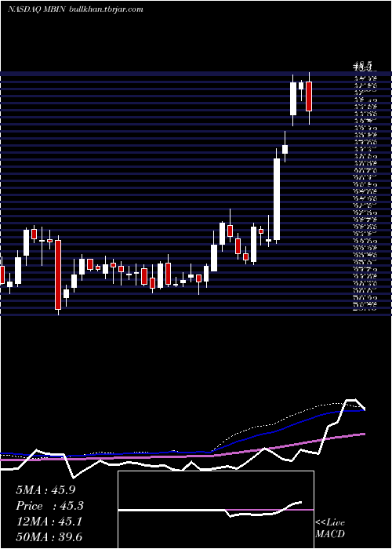Click the last red candle at chart top
Viewport: 392px width, 549px height.
(x=309, y=96)
